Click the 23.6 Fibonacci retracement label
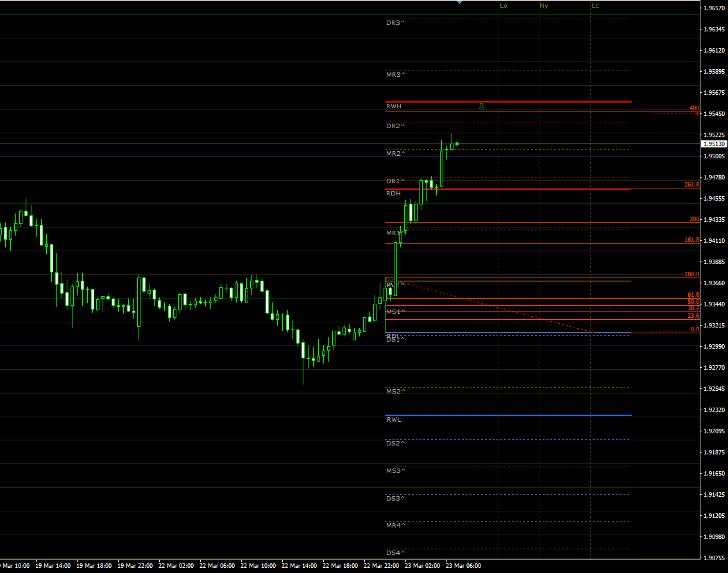 click(x=693, y=316)
